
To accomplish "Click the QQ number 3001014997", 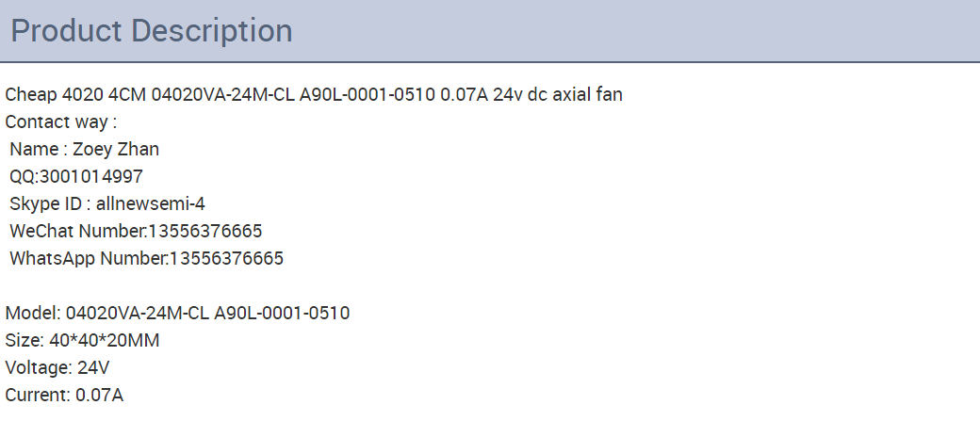I will [x=91, y=177].
